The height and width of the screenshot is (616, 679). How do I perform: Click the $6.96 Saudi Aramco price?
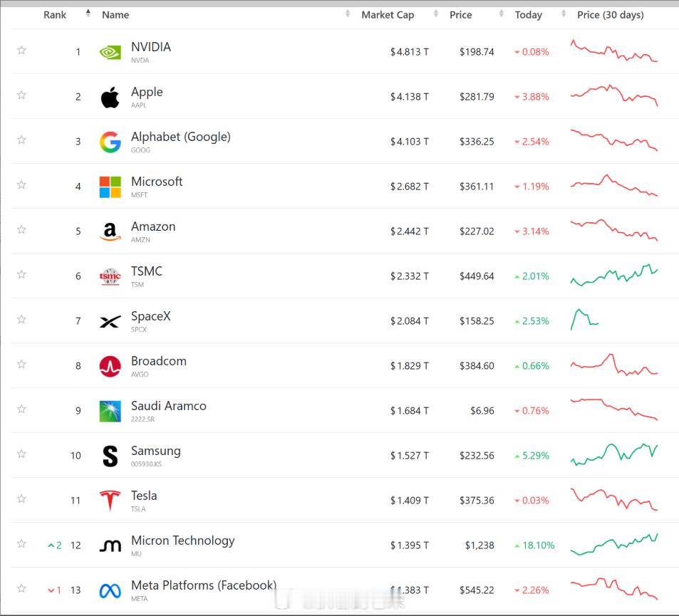pos(482,411)
